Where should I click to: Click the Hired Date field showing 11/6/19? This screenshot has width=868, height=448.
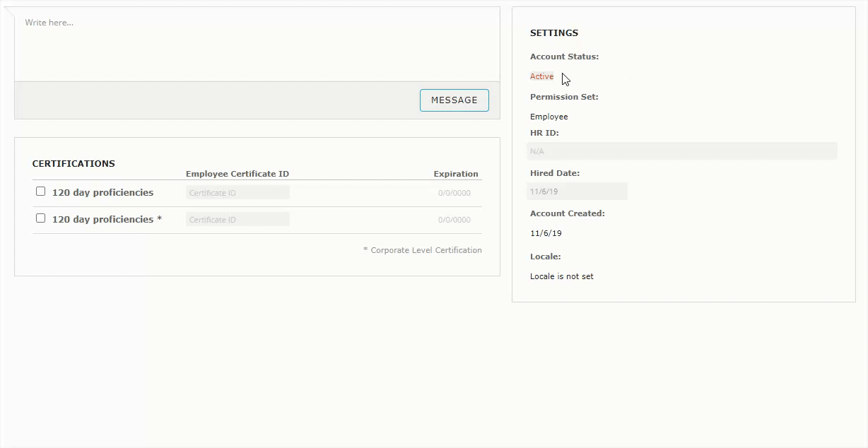pos(577,191)
